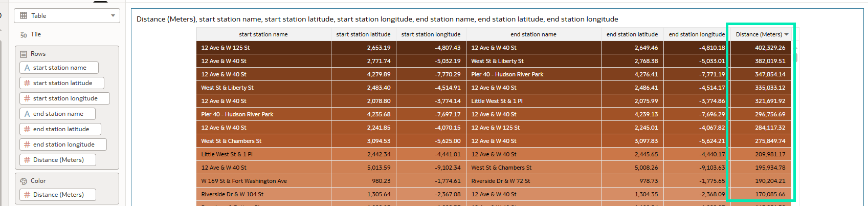
Task: Select end station longitude pill in Rows
Action: pyautogui.click(x=63, y=145)
